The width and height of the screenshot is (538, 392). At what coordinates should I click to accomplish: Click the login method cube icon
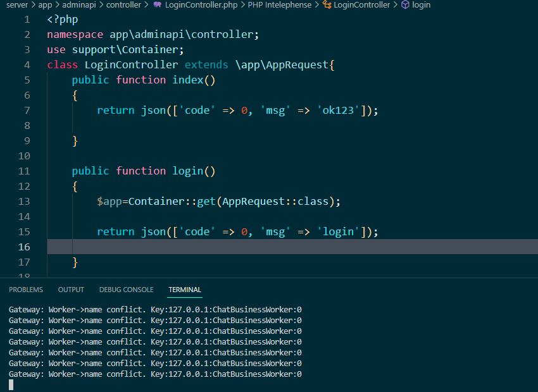pyautogui.click(x=405, y=5)
